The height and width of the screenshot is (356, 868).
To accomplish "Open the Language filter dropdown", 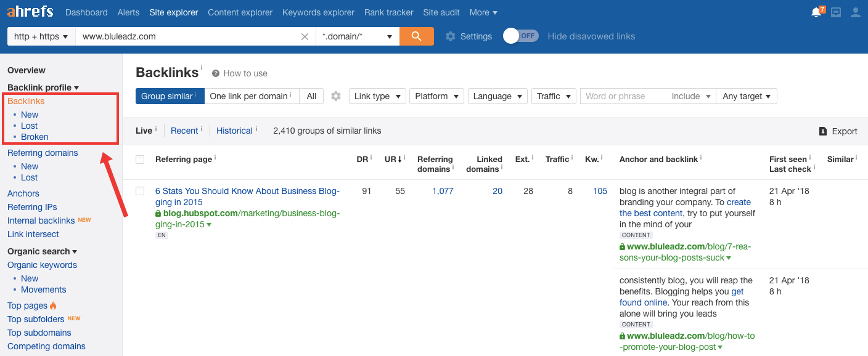I will [x=497, y=96].
